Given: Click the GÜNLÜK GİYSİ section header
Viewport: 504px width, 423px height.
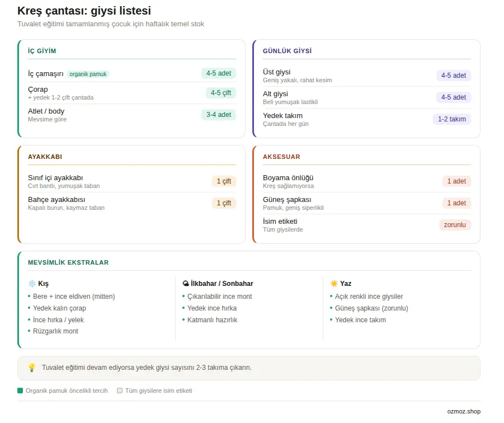Looking at the screenshot, I should pyautogui.click(x=287, y=51).
